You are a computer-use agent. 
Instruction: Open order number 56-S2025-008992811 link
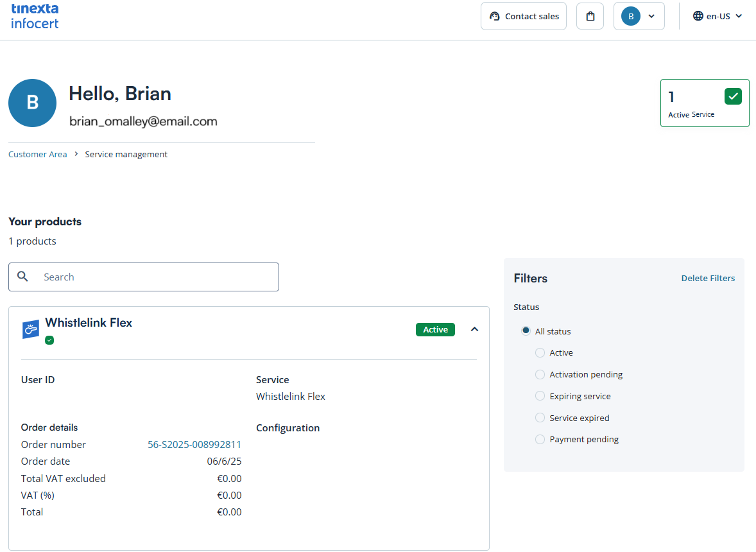[194, 445]
